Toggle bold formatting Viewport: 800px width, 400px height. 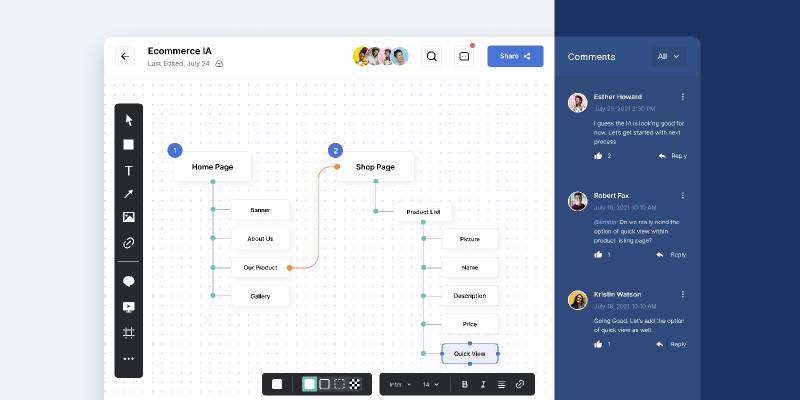coord(464,384)
